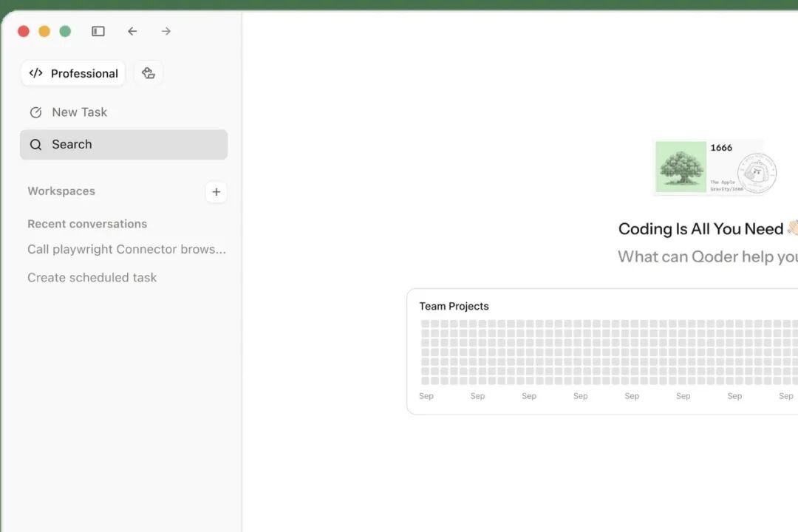Image resolution: width=798 pixels, height=532 pixels.
Task: Click the Workspaces section label
Action: pyautogui.click(x=61, y=191)
